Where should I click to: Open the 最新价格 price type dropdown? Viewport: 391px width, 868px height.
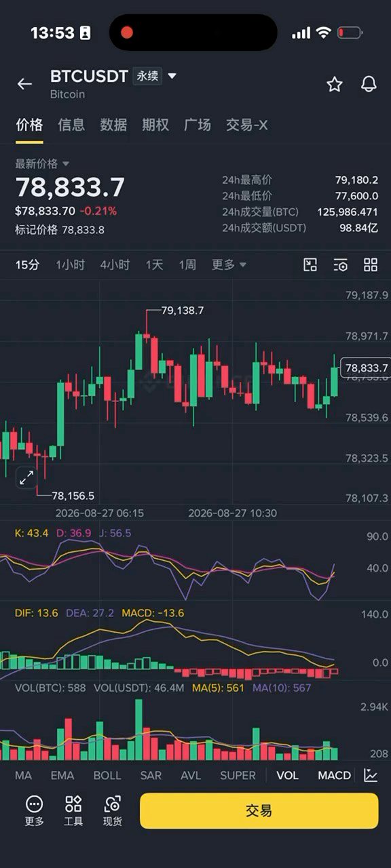point(42,163)
